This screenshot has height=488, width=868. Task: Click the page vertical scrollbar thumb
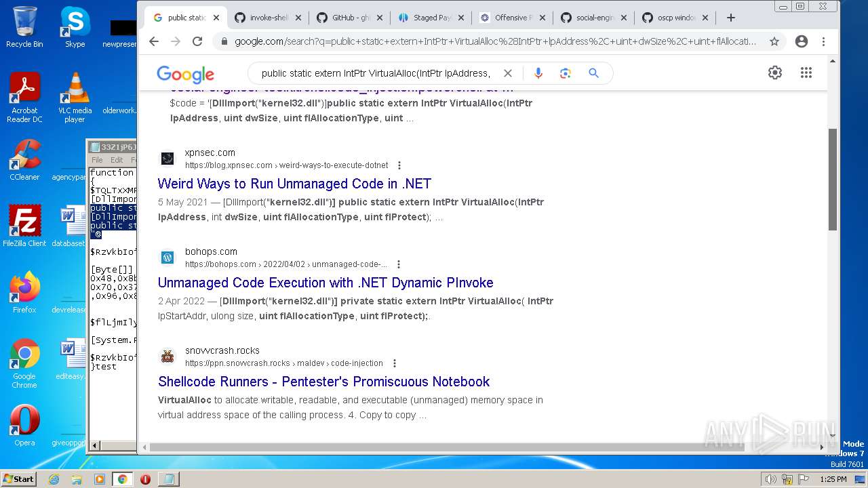(833, 179)
